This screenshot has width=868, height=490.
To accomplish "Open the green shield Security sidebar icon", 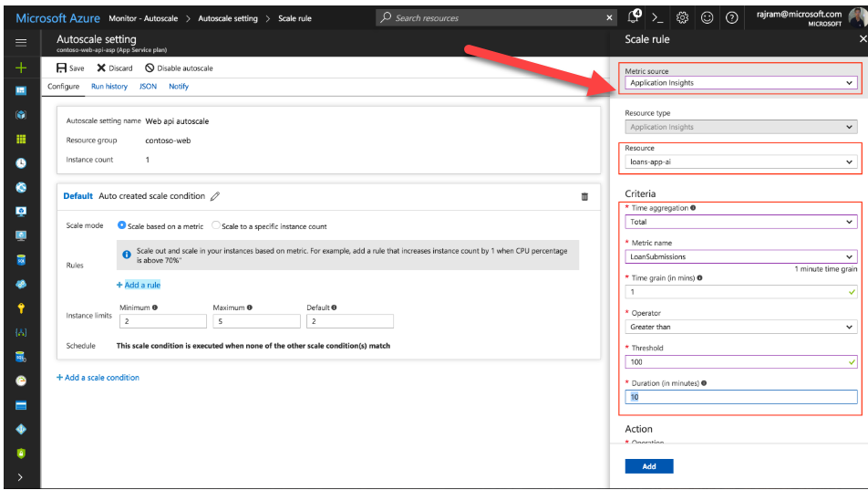I will coord(21,454).
